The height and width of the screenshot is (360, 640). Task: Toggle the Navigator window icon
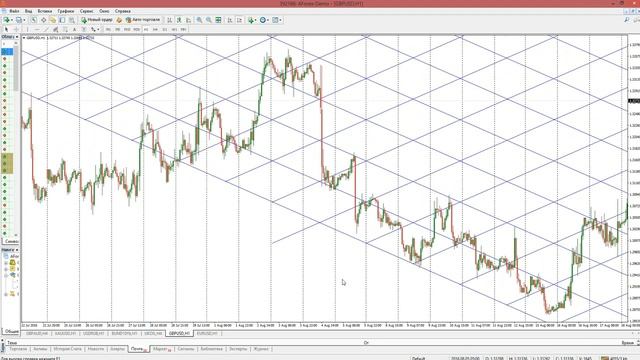[53, 20]
